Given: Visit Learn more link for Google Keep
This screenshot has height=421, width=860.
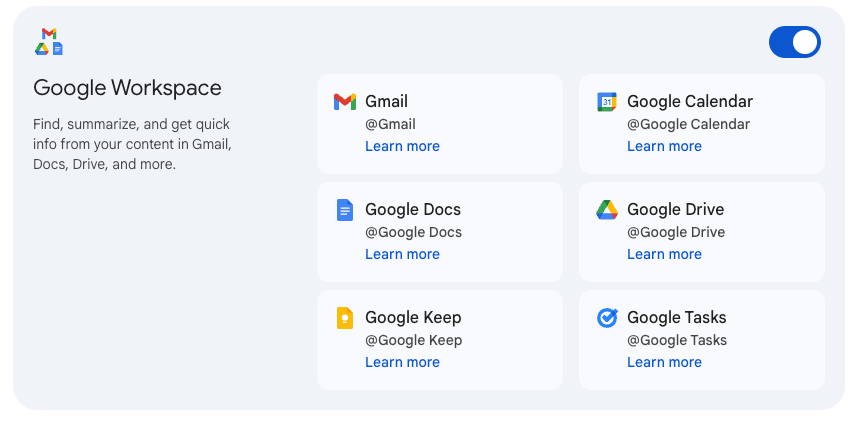Looking at the screenshot, I should coord(402,362).
